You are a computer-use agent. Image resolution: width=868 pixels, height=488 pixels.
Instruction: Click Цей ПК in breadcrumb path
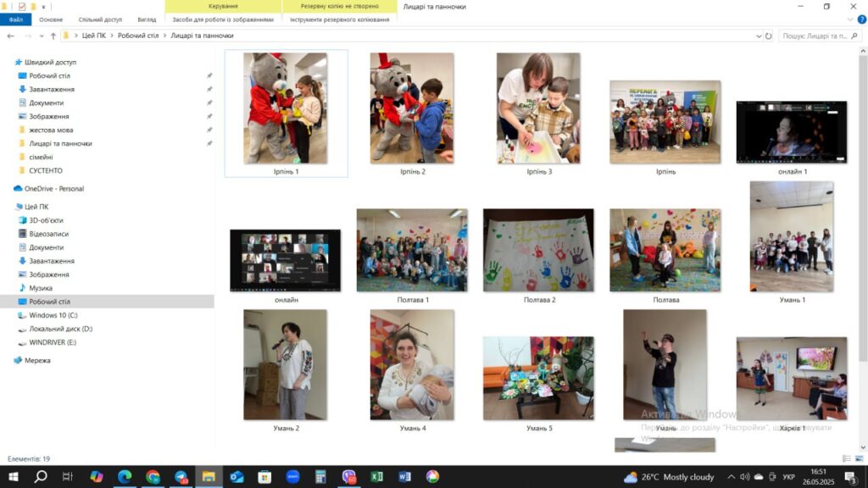tap(93, 36)
